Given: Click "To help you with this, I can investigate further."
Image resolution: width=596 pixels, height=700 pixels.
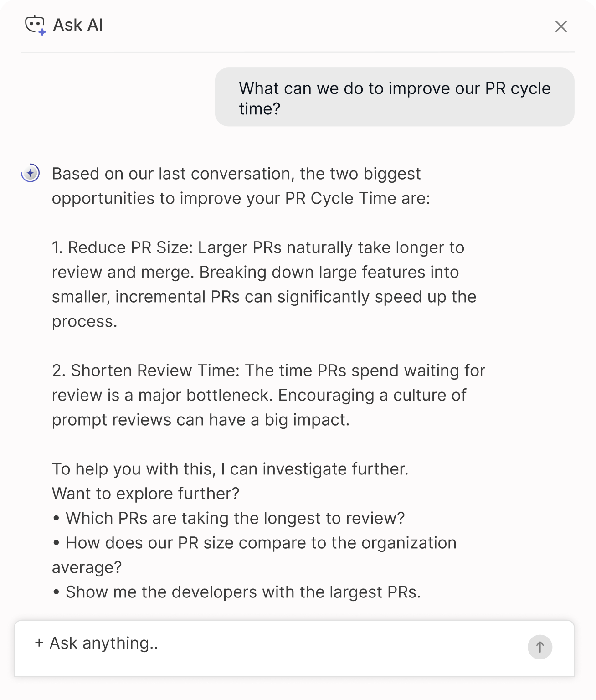Looking at the screenshot, I should tap(230, 469).
